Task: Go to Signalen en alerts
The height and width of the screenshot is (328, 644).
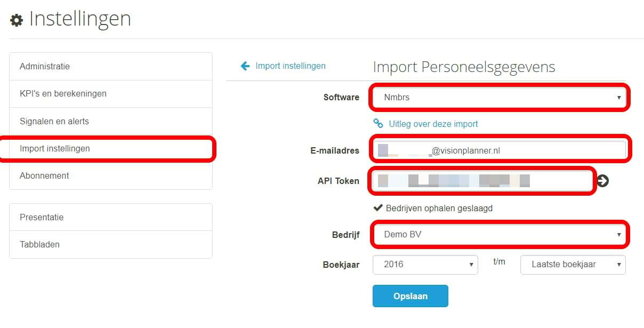Action: (111, 122)
